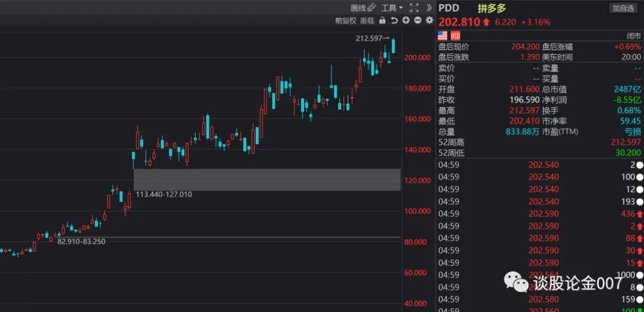The image size is (644, 312).
Task: Click 总市值 value 2487亿
Action: [x=627, y=89]
